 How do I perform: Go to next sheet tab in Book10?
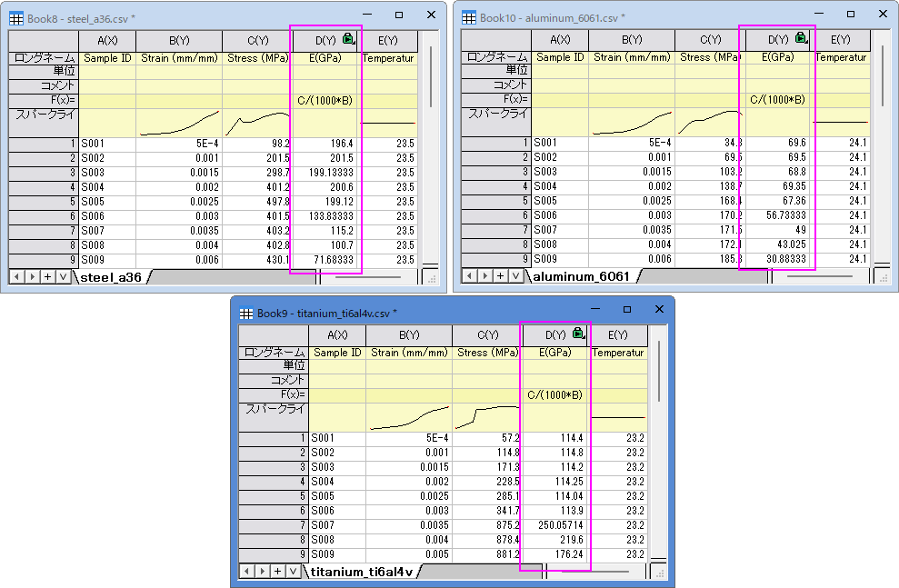(x=485, y=275)
